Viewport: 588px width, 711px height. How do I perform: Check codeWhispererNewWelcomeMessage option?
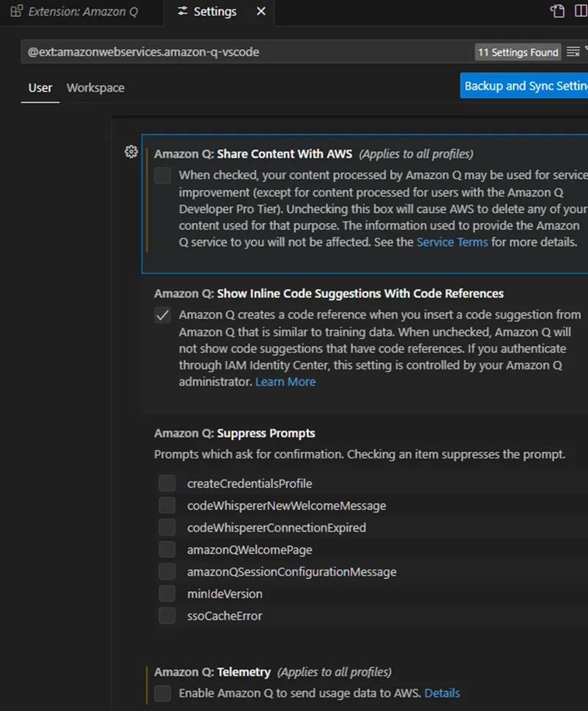[x=167, y=506]
